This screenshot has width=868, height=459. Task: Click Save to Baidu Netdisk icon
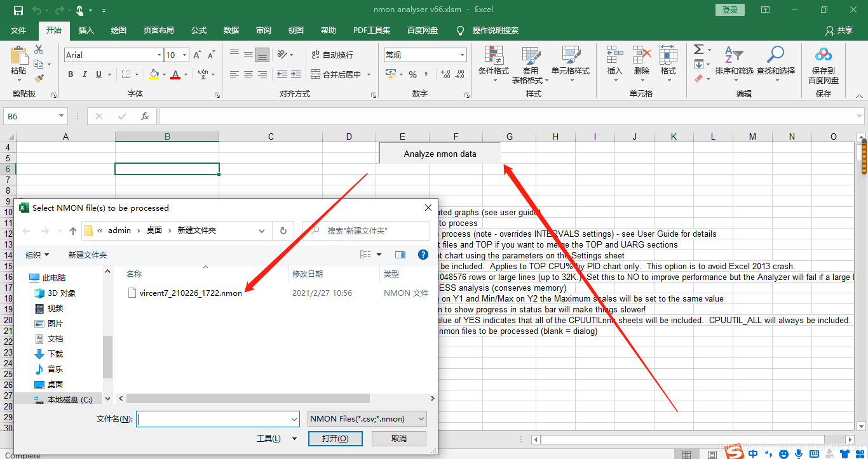[x=824, y=55]
